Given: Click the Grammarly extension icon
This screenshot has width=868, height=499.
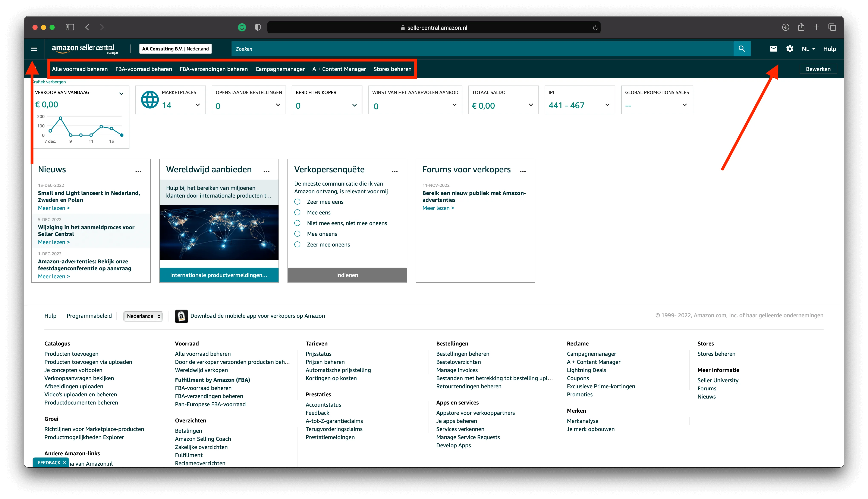Looking at the screenshot, I should click(x=242, y=27).
